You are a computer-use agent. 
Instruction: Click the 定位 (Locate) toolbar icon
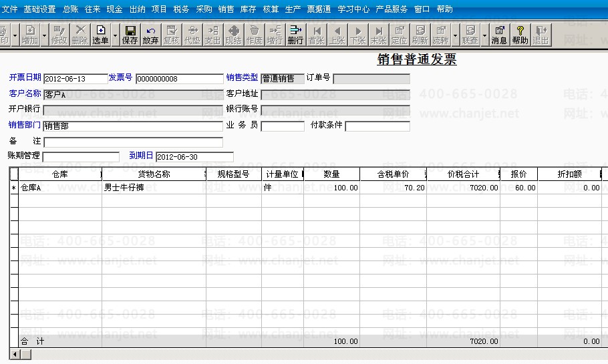click(x=399, y=35)
